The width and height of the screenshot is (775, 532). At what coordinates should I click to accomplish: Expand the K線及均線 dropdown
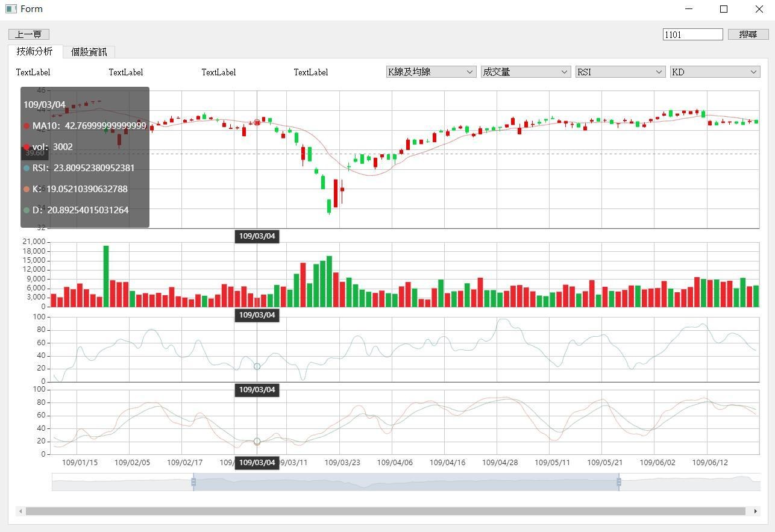[x=431, y=72]
